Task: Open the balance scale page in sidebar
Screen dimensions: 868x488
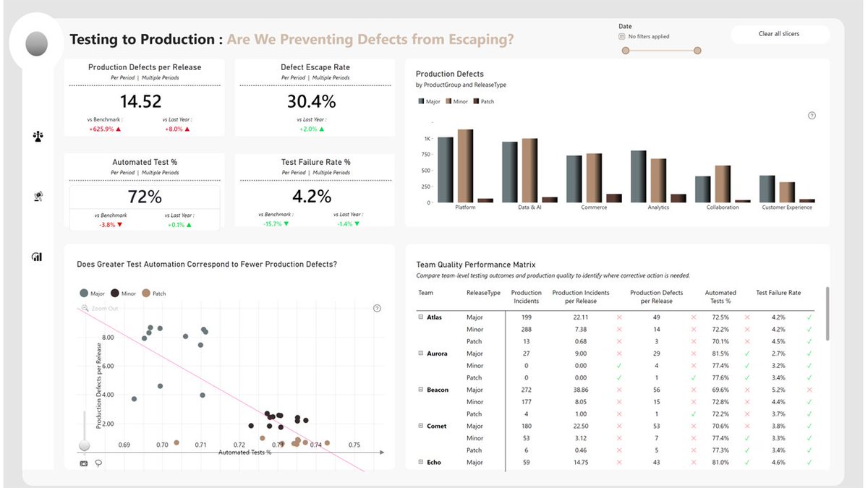Action: click(x=37, y=135)
